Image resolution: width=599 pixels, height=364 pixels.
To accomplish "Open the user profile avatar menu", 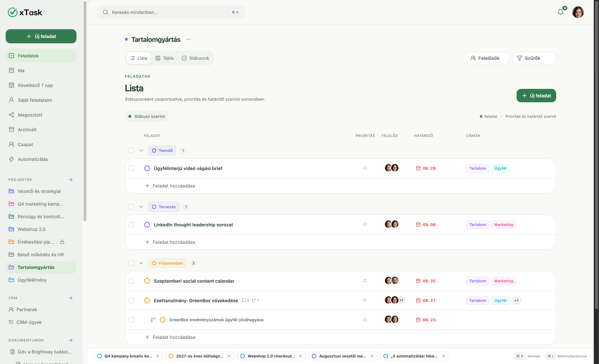I will [578, 12].
